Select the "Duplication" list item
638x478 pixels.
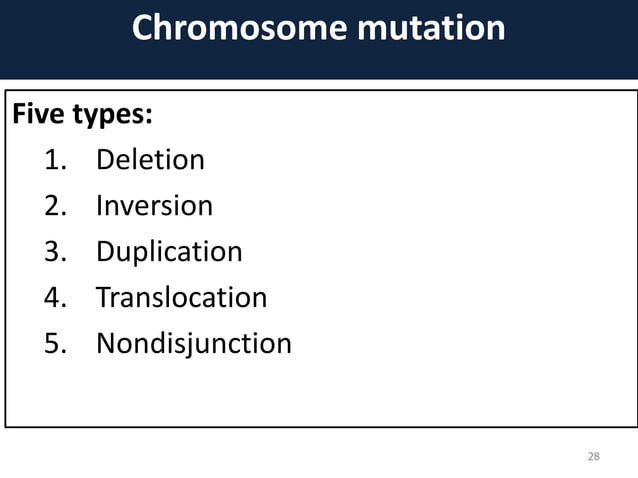[x=169, y=252]
